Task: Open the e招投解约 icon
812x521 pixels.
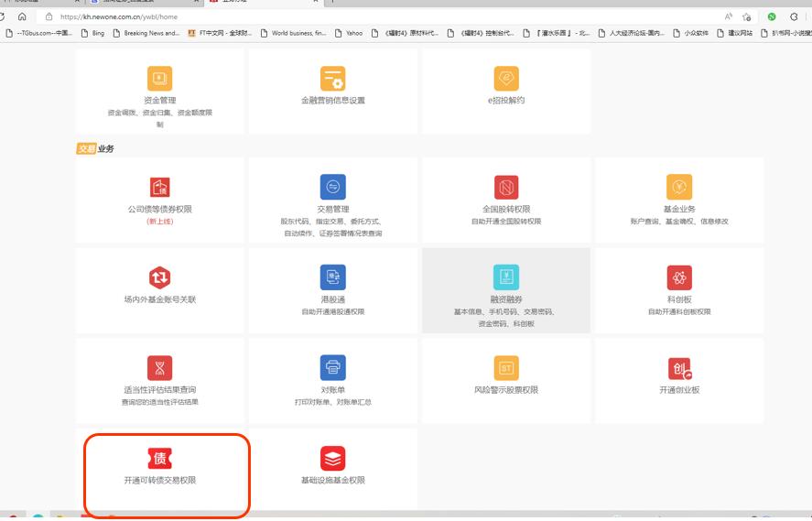Action: (506, 79)
